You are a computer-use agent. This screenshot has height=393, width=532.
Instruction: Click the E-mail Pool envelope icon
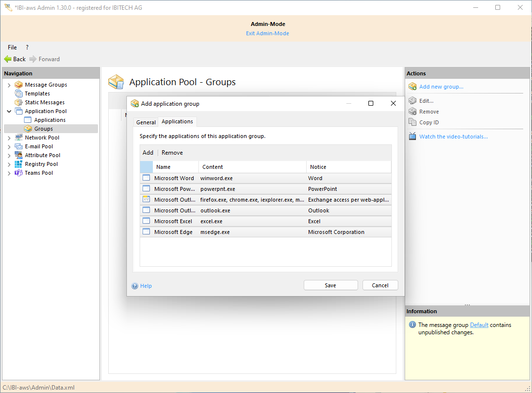click(x=19, y=146)
